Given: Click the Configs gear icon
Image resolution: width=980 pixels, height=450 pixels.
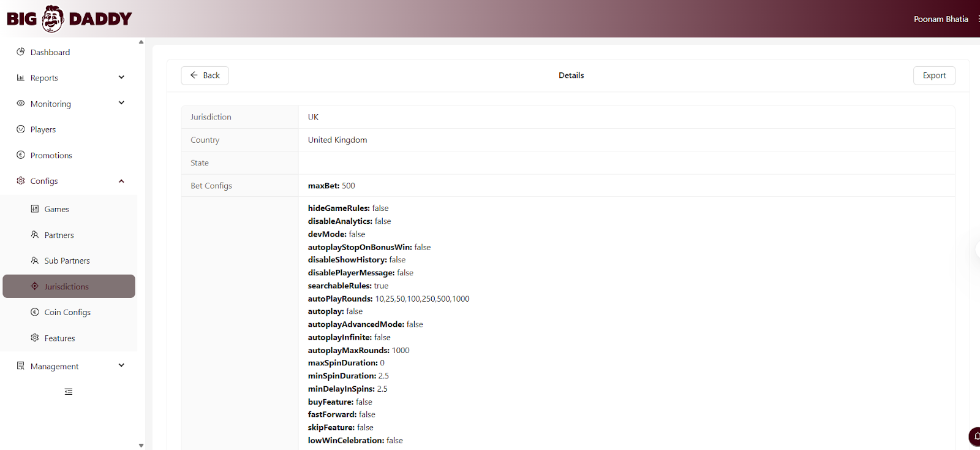Looking at the screenshot, I should tap(21, 181).
